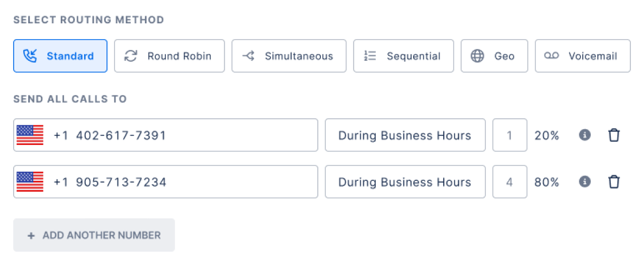Open business hours dropdown for second number
644x265 pixels.
[x=405, y=181]
